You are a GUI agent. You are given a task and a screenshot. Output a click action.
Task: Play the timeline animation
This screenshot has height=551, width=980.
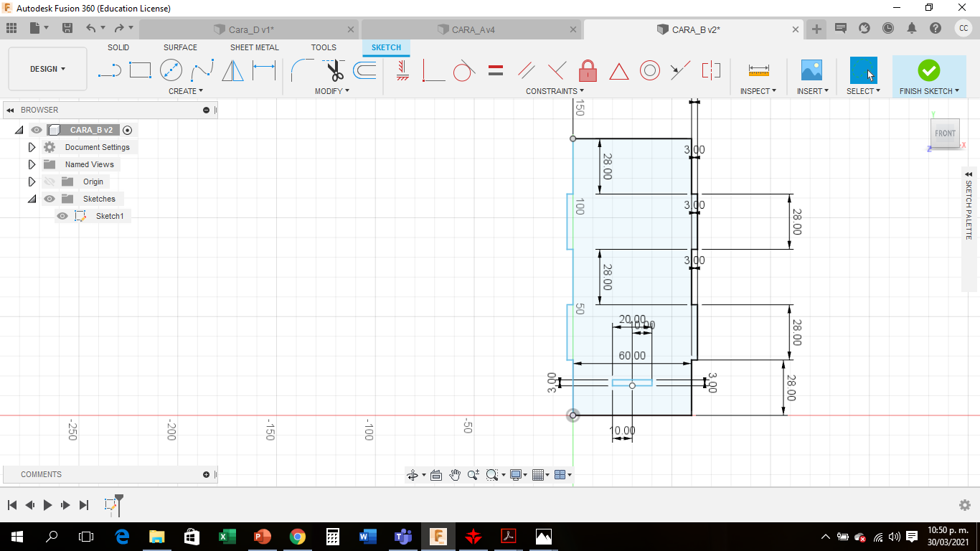[x=47, y=505]
